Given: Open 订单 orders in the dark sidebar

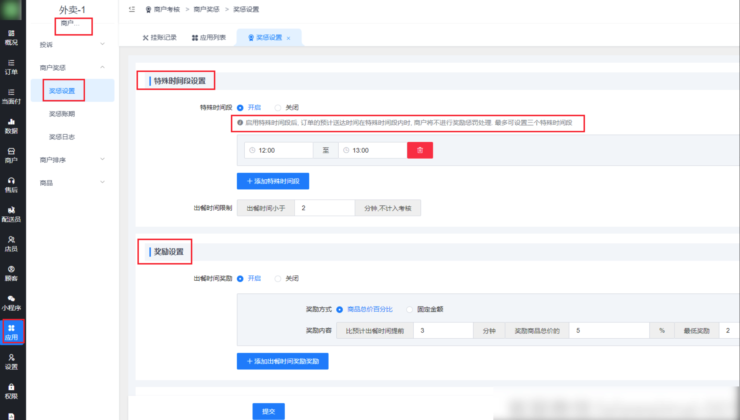Looking at the screenshot, I should [x=11, y=67].
